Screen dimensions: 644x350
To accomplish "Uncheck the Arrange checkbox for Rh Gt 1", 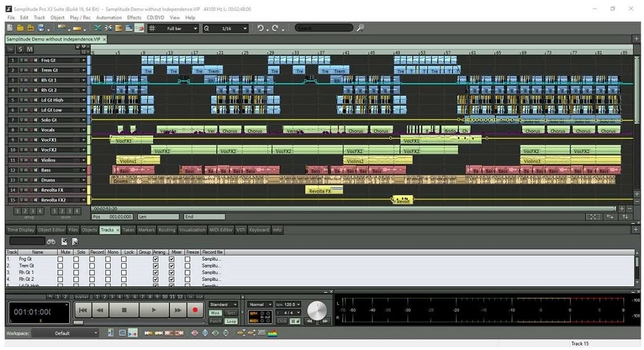I will click(x=156, y=272).
